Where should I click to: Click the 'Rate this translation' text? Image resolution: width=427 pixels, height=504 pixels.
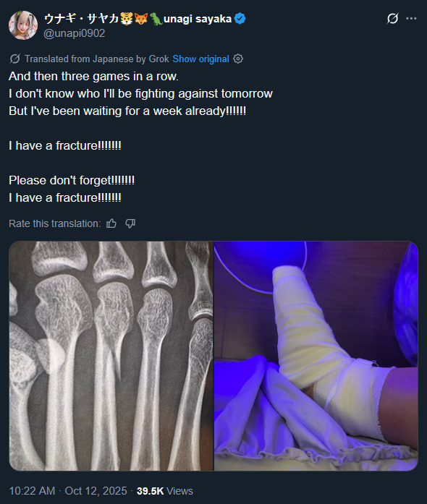[55, 223]
